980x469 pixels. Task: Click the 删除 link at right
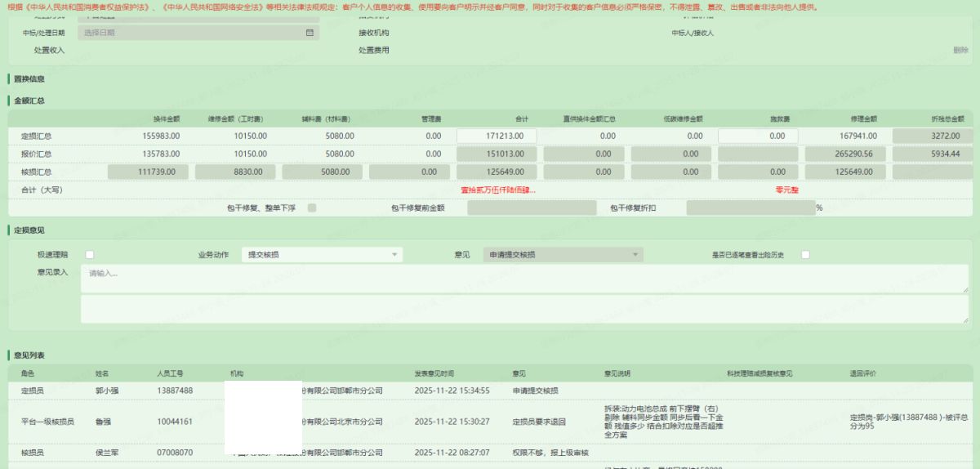(960, 51)
